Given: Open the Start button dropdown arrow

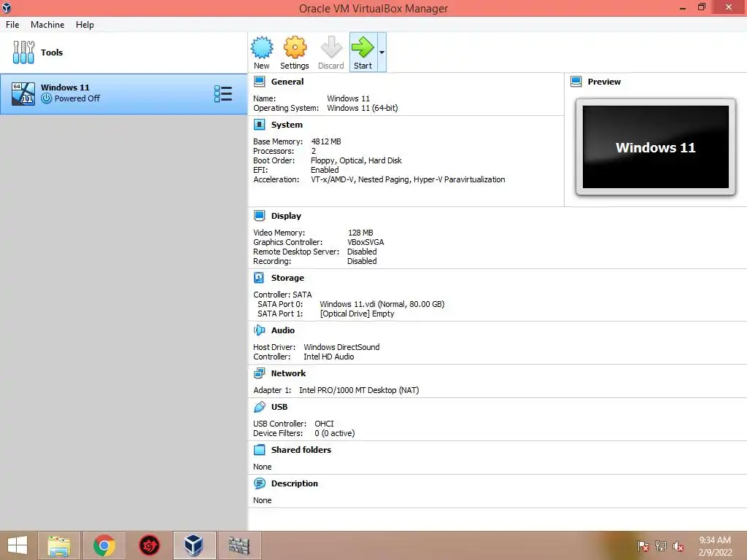Looking at the screenshot, I should 382,52.
